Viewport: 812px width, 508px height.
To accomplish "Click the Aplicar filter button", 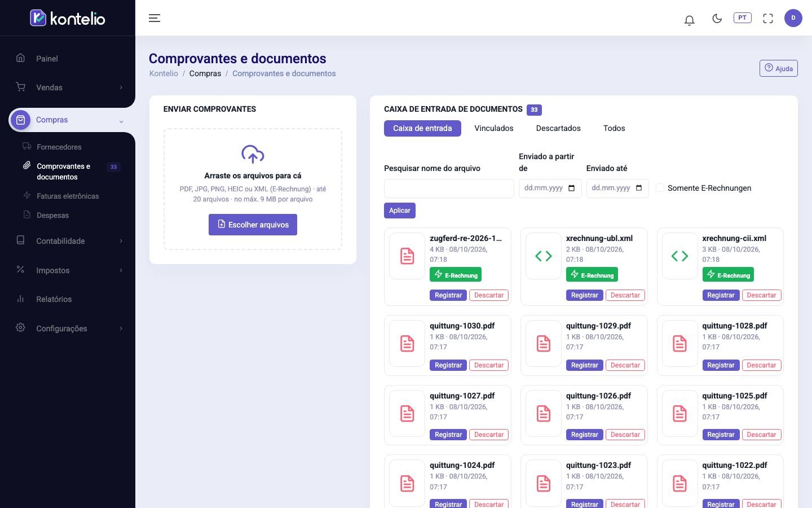I will point(400,211).
